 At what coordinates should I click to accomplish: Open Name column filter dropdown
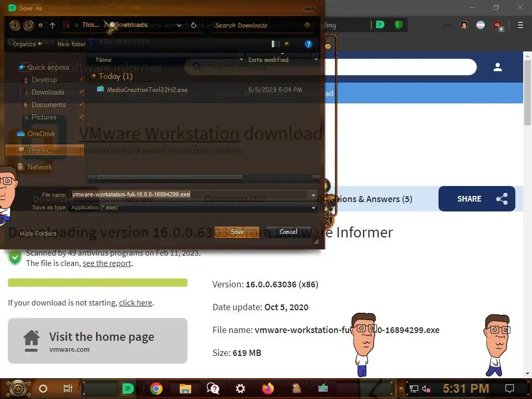coord(241,60)
